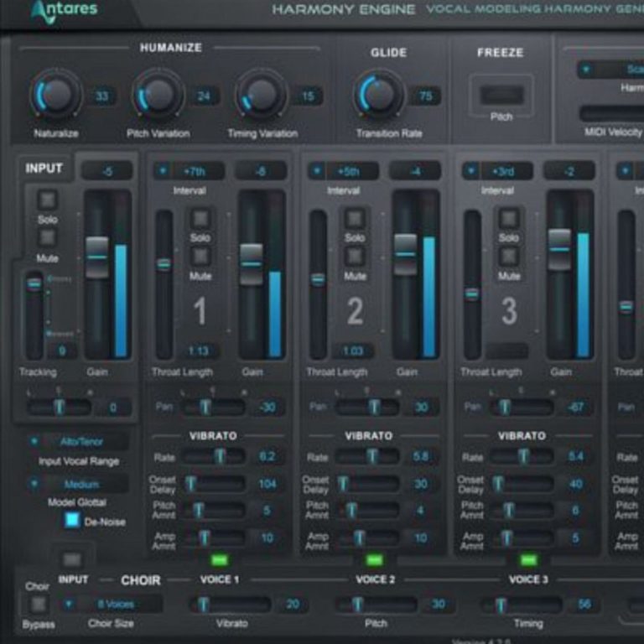The width and height of the screenshot is (644, 644).
Task: Click Voice 3 pan value -67
Action: 576,407
